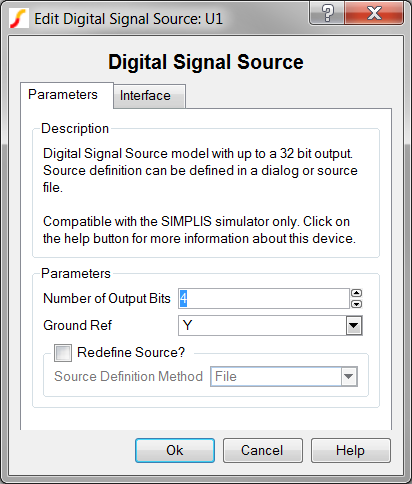
Task: Expand the Source Definition Method dropdown arrow
Action: click(x=349, y=377)
